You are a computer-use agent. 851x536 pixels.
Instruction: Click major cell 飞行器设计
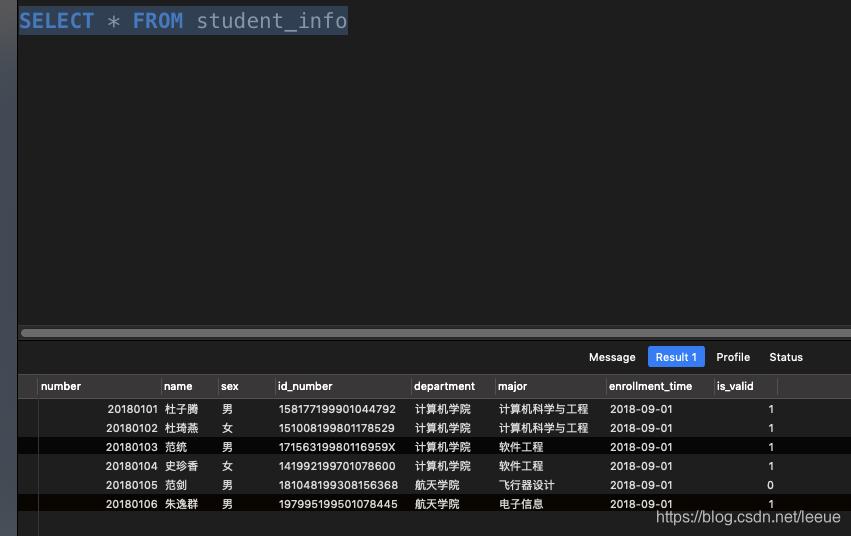pyautogui.click(x=526, y=485)
